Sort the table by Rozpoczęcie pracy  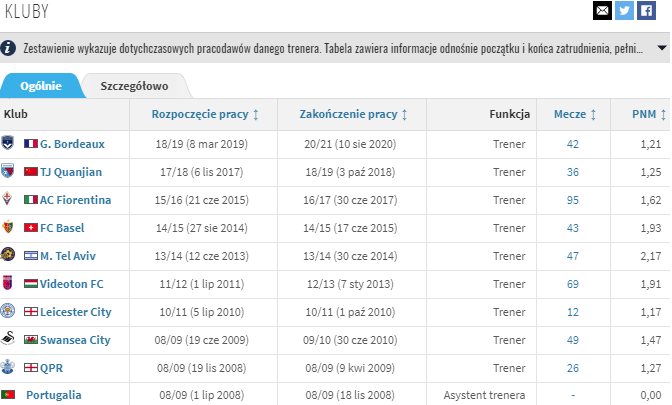coord(205,114)
